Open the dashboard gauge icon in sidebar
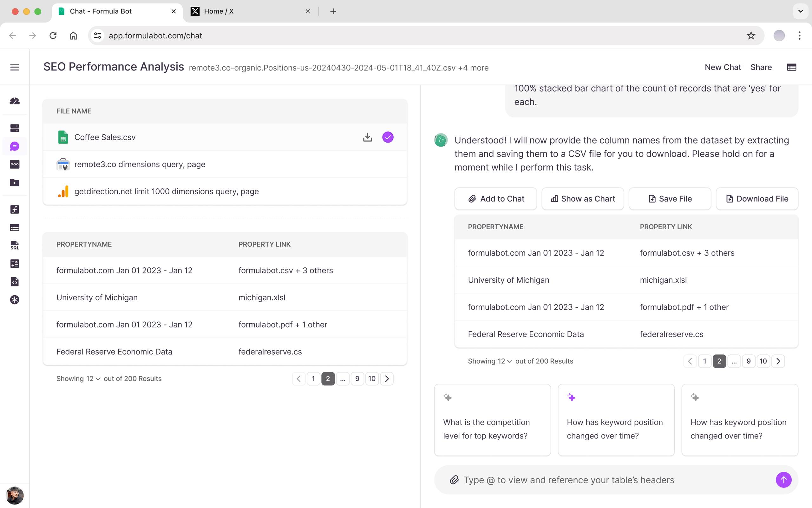 click(x=14, y=101)
